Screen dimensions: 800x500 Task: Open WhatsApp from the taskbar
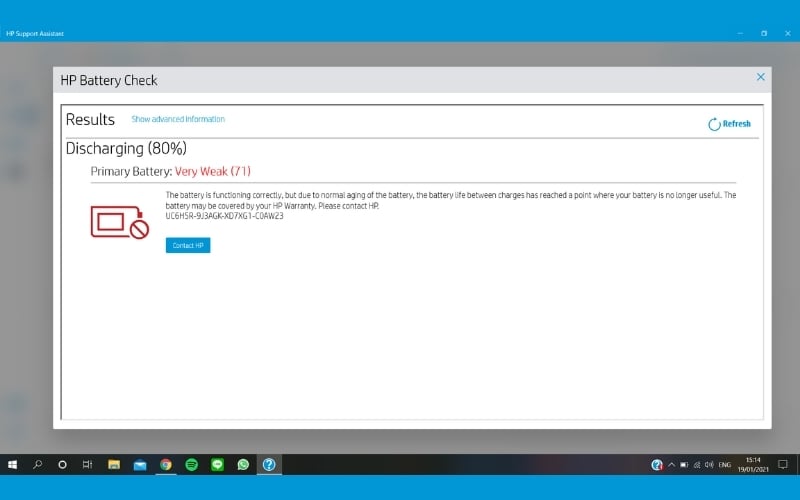coord(243,465)
